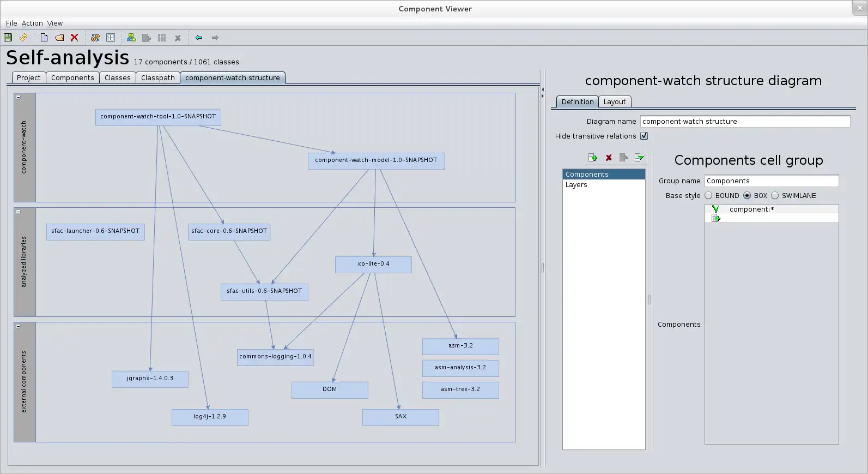Screen dimensions: 868x474
Task: Click the component-watch swimlane header
Action: pyautogui.click(x=25, y=147)
